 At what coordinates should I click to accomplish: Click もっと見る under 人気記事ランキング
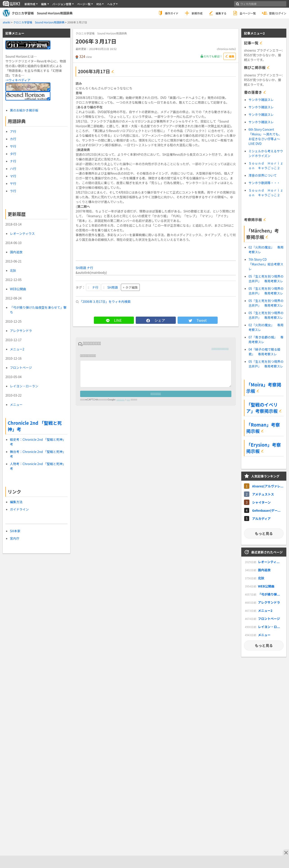click(263, 533)
